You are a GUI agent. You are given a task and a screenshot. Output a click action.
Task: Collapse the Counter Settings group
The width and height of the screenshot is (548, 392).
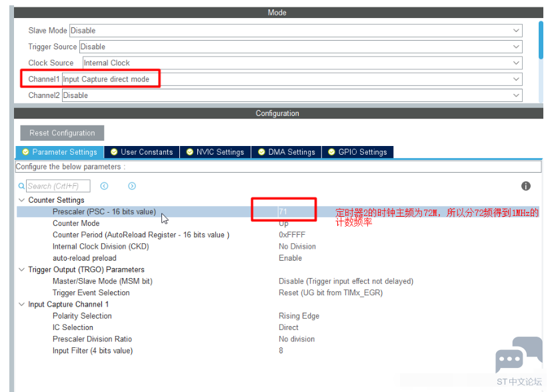[x=21, y=200]
